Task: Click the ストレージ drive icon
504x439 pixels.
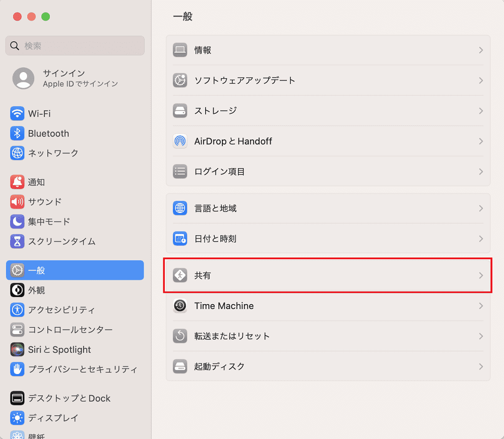Action: click(180, 111)
